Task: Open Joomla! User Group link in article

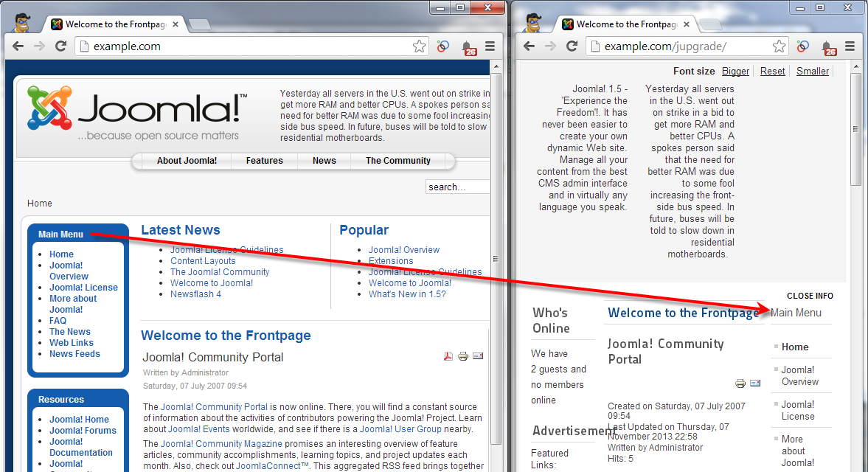Action: (400, 428)
